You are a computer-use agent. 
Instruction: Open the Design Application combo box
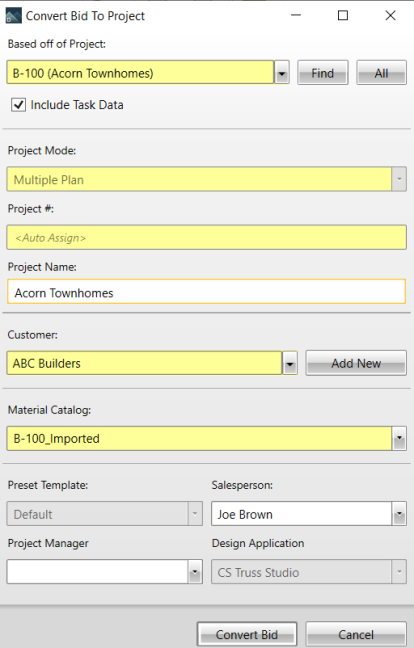(309, 572)
